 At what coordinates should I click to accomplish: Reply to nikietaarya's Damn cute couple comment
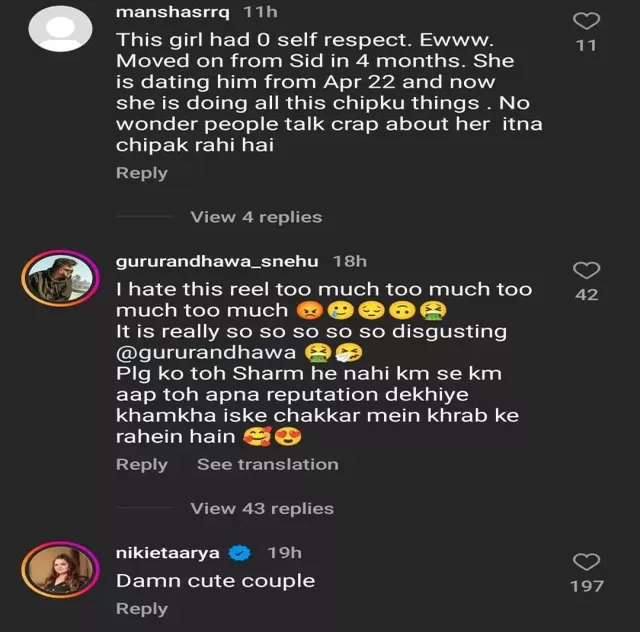[142, 609]
